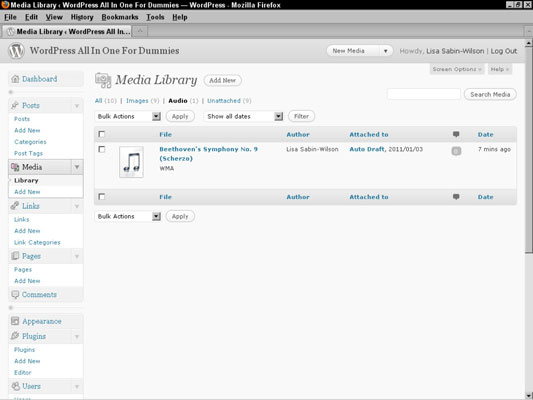Tick the select-all checkbox in table header
533x400 pixels.
point(102,134)
